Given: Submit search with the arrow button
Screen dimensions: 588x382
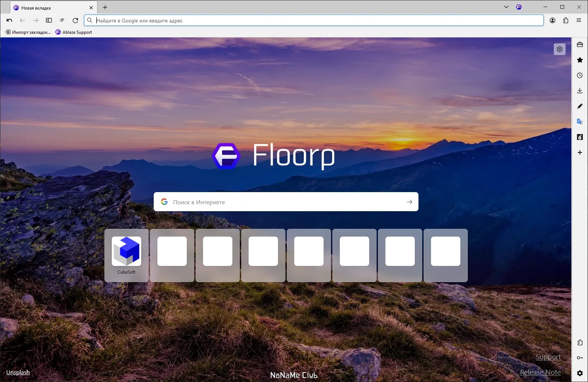Looking at the screenshot, I should [410, 202].
